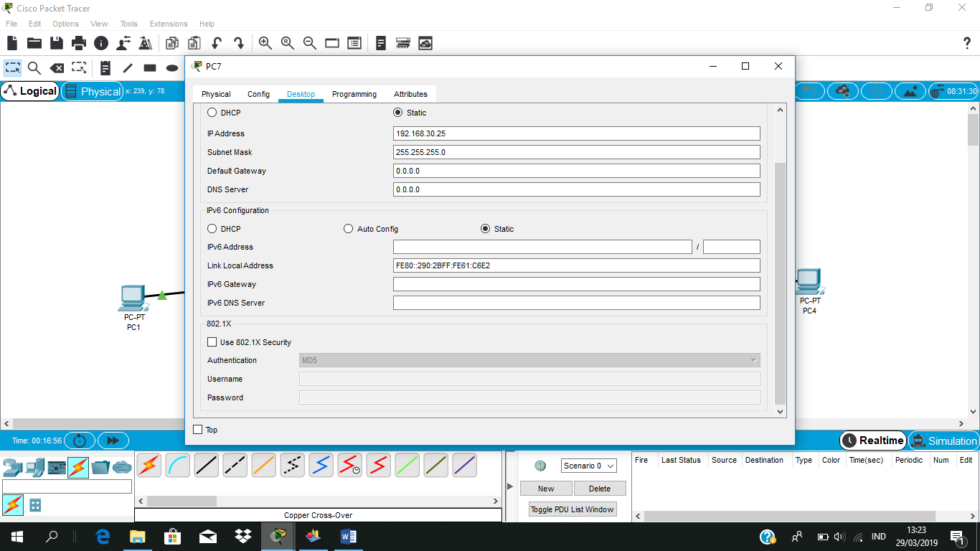Reset the workspace zoom

(x=288, y=43)
